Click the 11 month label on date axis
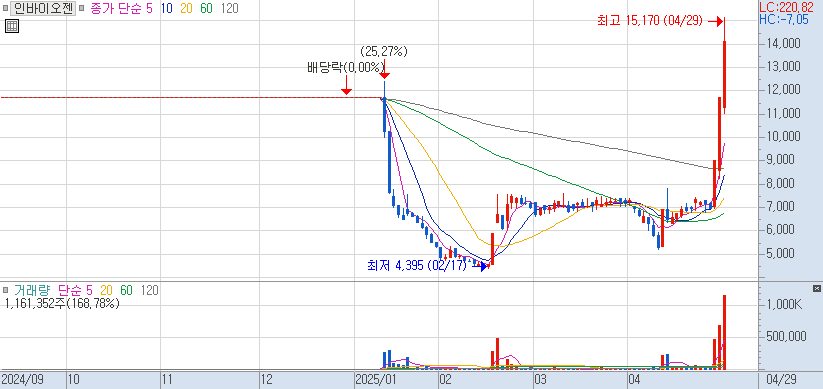This screenshot has height=389, width=823. point(168,379)
